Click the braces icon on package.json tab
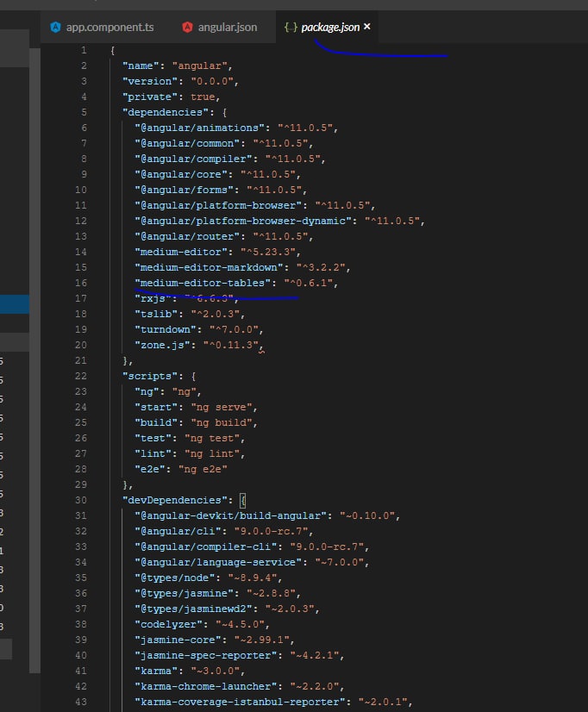Viewport: 588px width, 712px height. click(x=291, y=28)
